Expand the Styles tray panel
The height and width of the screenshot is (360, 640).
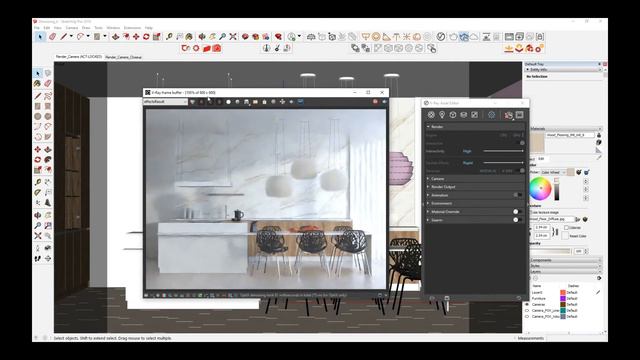565,266
